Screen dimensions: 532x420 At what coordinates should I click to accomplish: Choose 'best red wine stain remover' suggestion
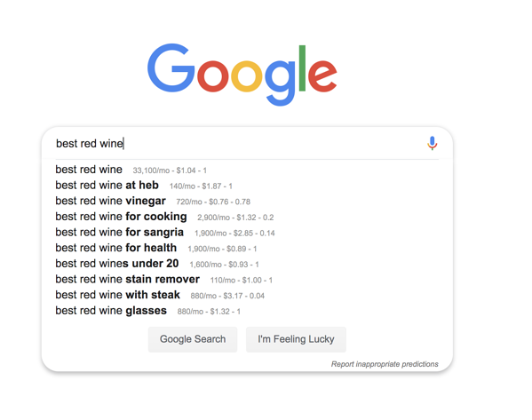(128, 279)
